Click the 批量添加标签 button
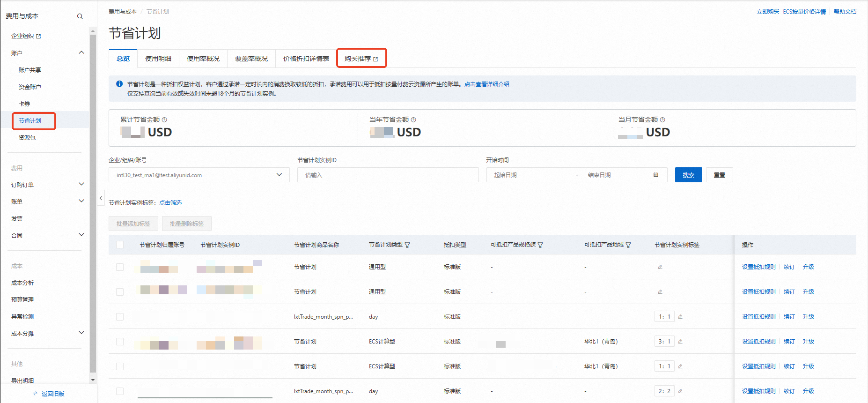The image size is (868, 403). click(133, 224)
